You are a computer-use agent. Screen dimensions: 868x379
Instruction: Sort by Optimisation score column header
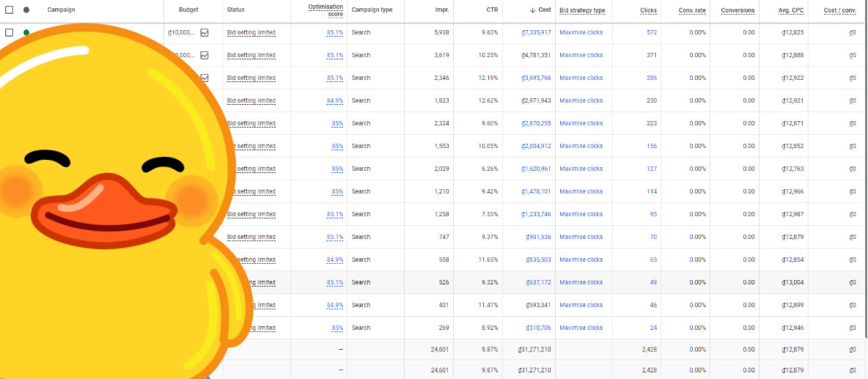click(325, 10)
